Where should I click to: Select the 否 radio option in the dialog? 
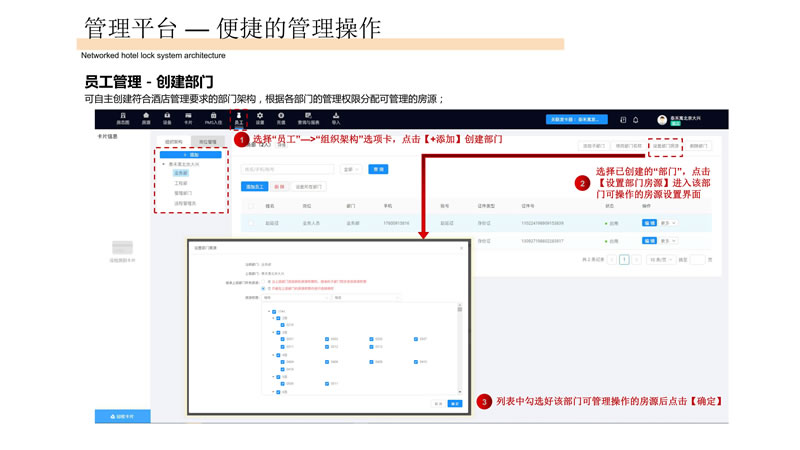[263, 288]
